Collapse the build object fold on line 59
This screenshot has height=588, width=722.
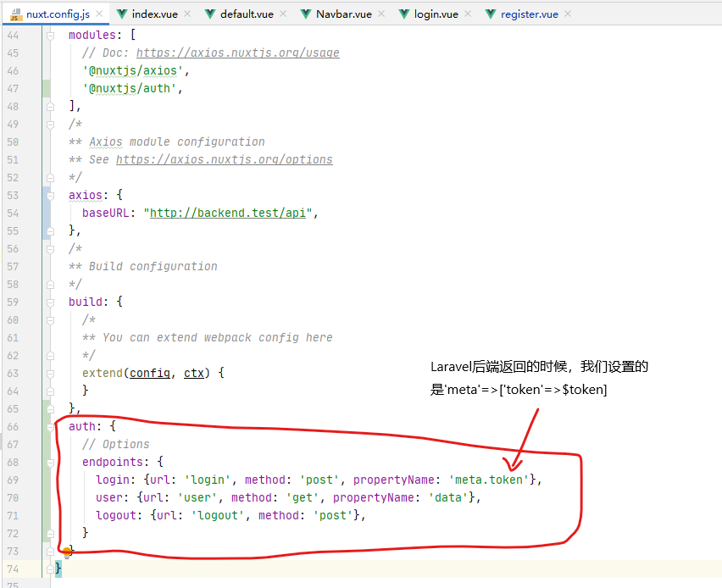50,302
